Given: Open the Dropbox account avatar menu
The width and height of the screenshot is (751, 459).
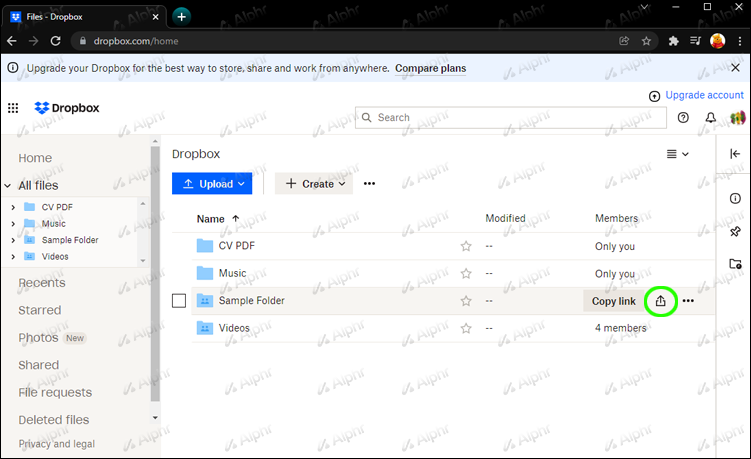Looking at the screenshot, I should 738,117.
